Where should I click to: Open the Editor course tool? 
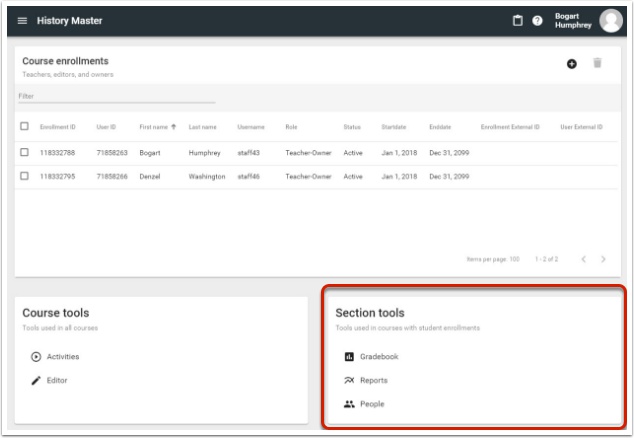(57, 380)
